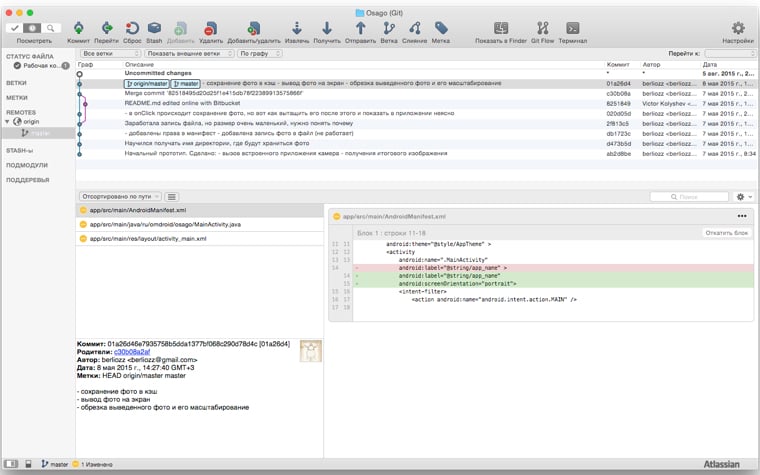Click the Слияние merge icon

pos(414,28)
